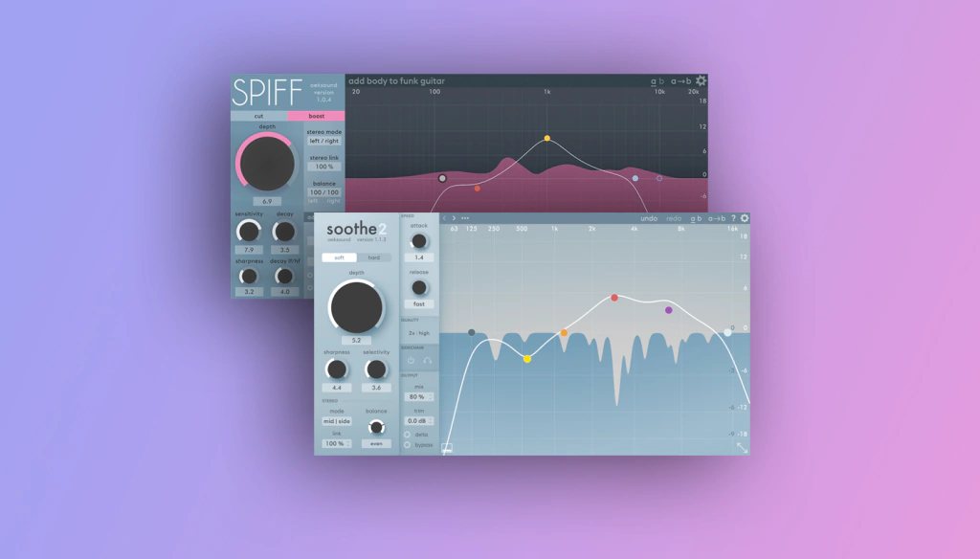Click the soothe2 mix 80 % field
This screenshot has height=559, width=980.
[x=418, y=396]
